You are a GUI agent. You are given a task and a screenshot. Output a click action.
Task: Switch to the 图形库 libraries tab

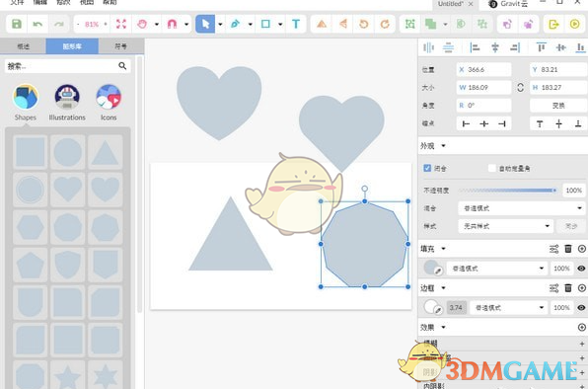[72, 46]
